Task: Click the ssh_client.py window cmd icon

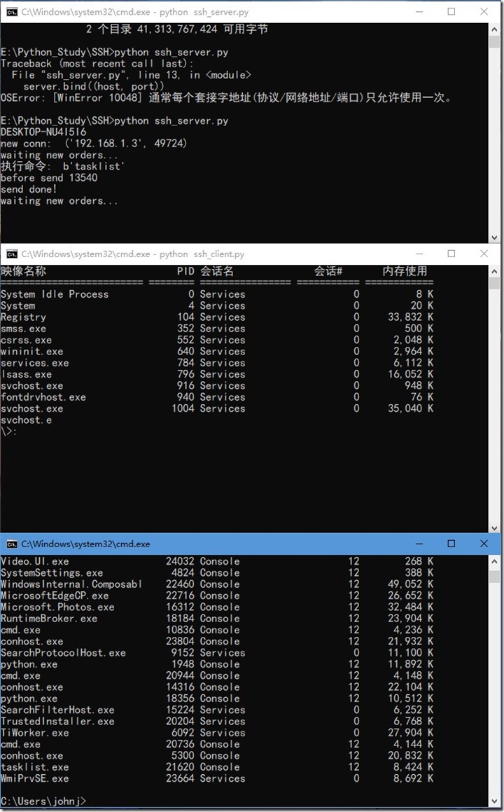Action: point(12,254)
